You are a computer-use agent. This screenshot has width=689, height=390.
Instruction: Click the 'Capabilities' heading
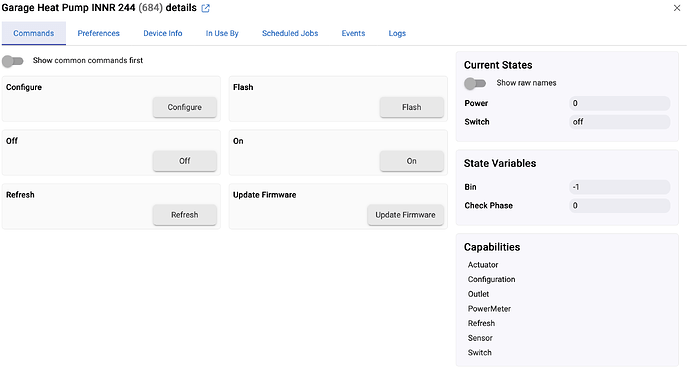click(x=492, y=247)
